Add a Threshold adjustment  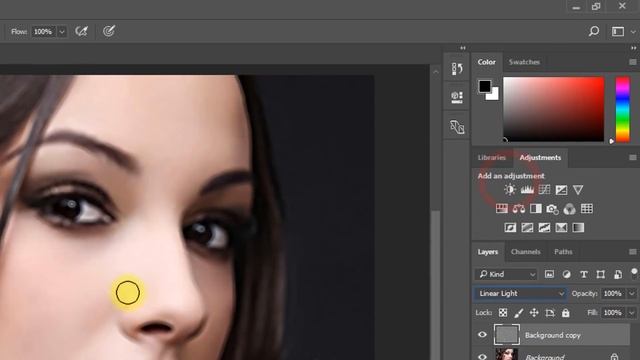pyautogui.click(x=544, y=228)
